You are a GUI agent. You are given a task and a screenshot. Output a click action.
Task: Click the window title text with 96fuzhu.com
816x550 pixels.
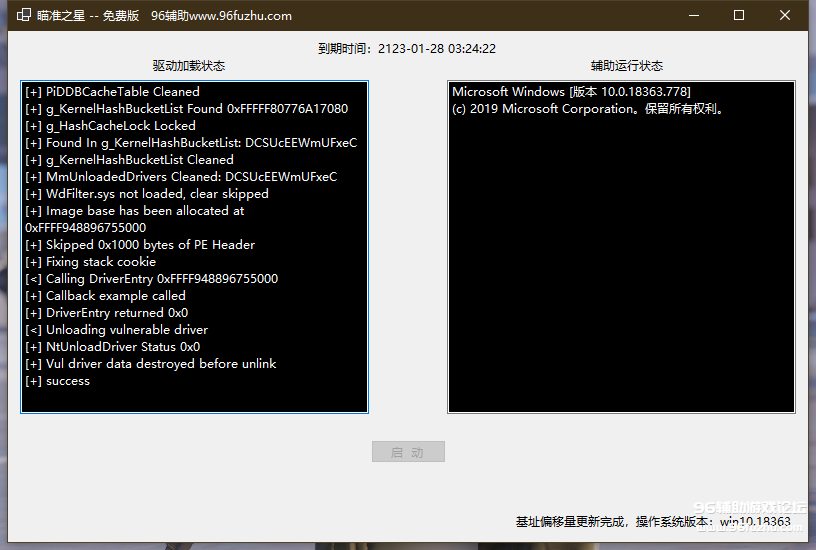point(164,15)
